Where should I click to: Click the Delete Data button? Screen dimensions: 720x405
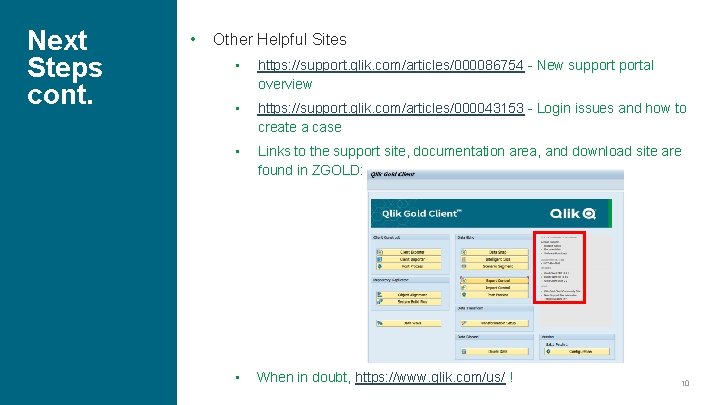495,351
